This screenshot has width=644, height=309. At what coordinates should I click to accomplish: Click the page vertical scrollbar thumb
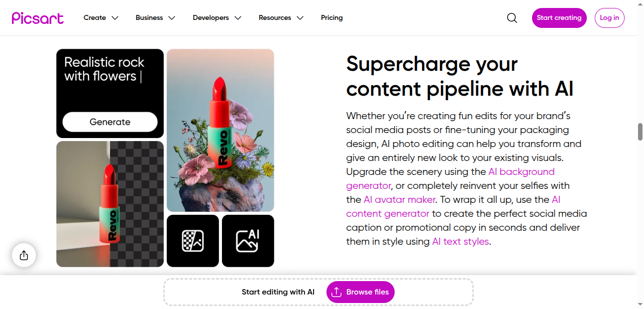pos(640,132)
